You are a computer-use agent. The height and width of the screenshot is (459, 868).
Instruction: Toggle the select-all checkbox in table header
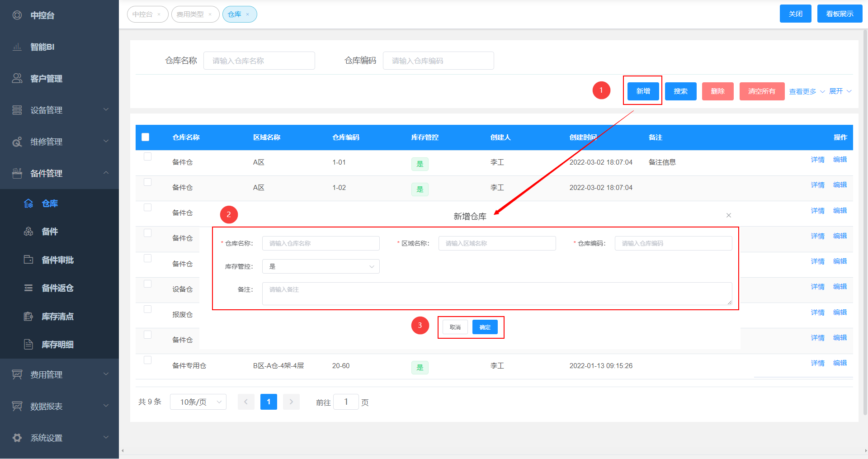pyautogui.click(x=146, y=137)
